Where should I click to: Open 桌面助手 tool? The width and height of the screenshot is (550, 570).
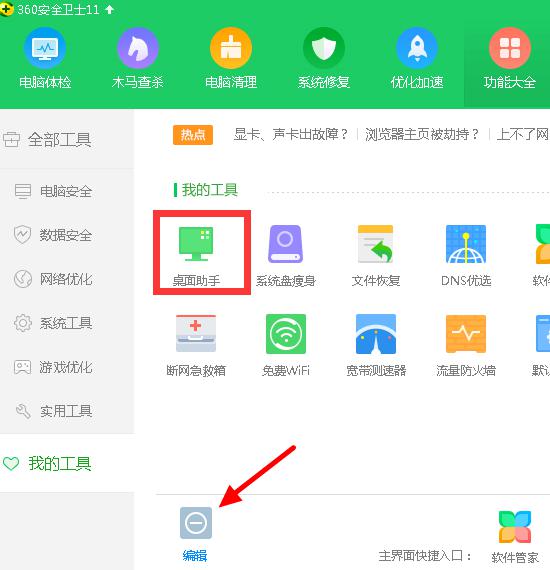pos(196,256)
